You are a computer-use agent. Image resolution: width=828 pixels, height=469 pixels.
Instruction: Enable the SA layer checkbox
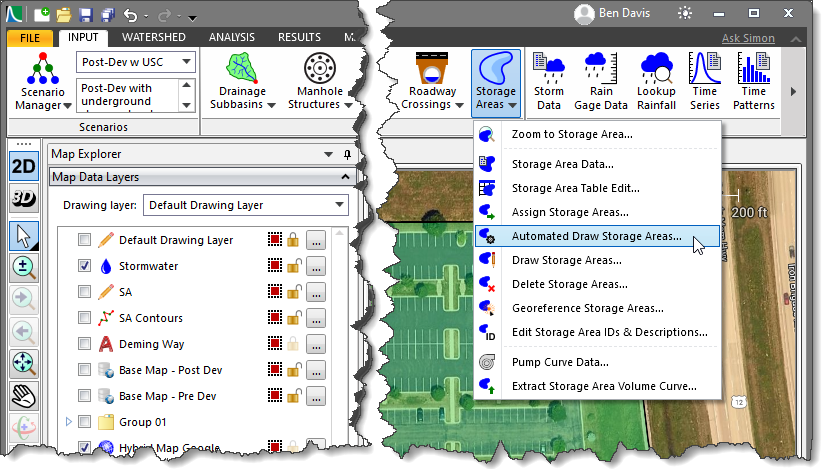[84, 292]
